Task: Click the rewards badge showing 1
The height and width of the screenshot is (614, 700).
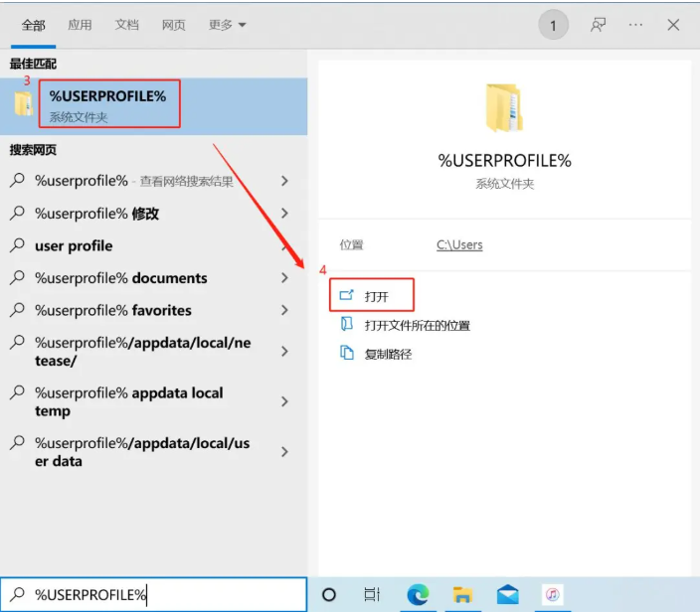Action: (553, 26)
